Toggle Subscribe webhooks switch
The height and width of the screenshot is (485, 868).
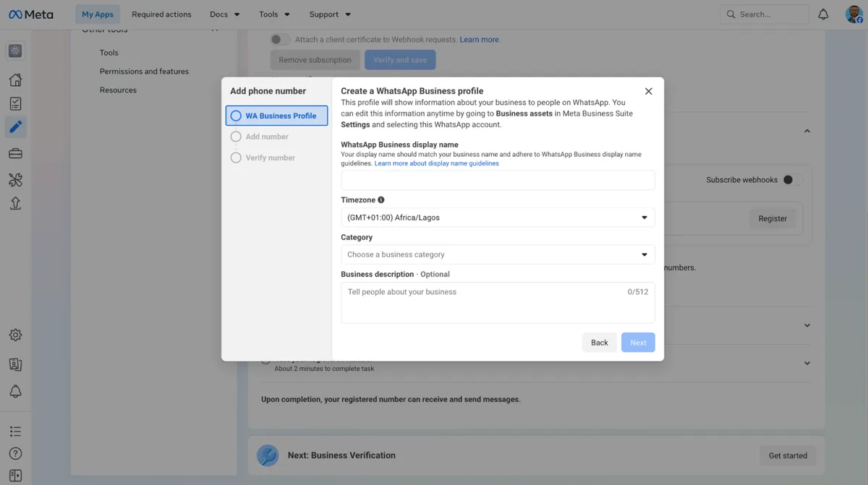[x=792, y=180]
